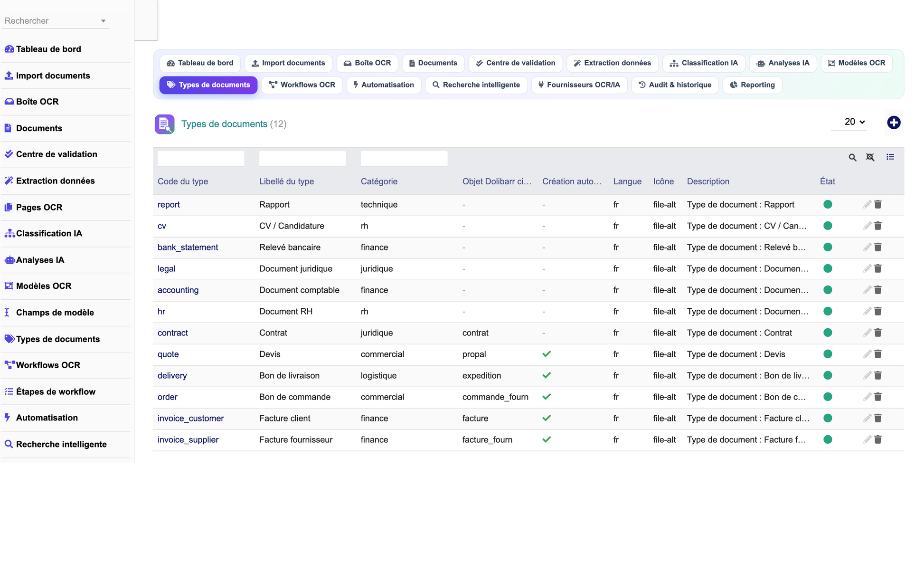Click the Catégorie filter input field

404,158
